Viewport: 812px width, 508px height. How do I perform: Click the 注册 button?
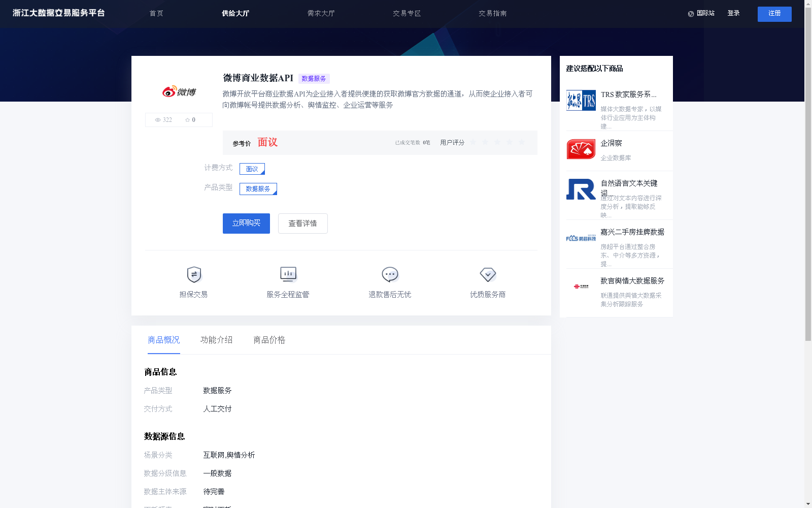(774, 14)
